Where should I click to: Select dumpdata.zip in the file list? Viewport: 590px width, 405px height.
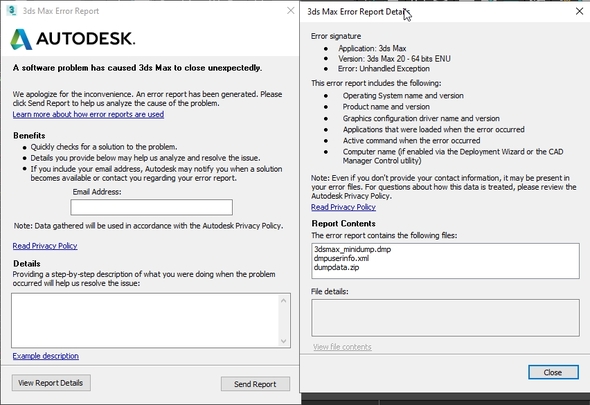point(336,267)
